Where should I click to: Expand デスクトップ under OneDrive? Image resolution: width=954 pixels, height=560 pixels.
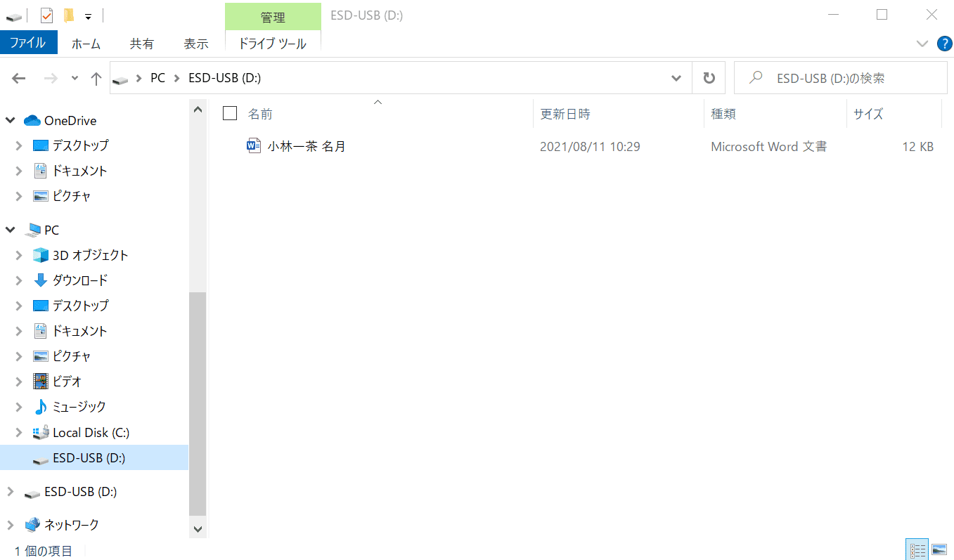[x=19, y=145]
